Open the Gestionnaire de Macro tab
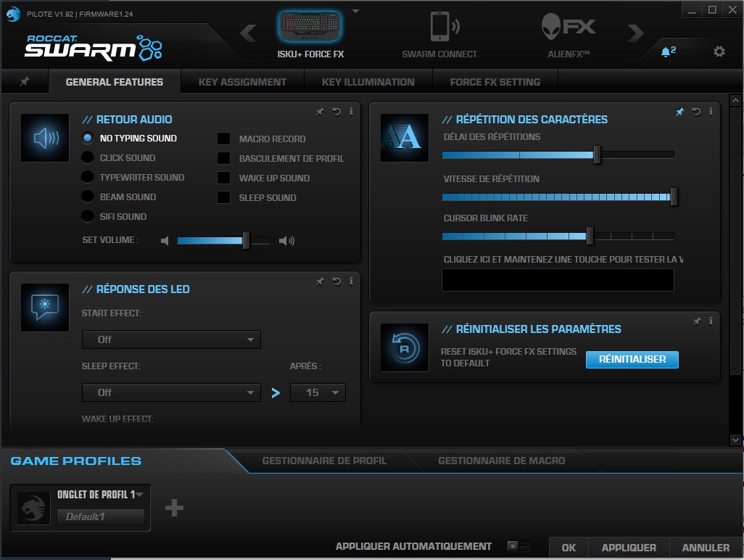Image resolution: width=744 pixels, height=560 pixels. pyautogui.click(x=500, y=460)
